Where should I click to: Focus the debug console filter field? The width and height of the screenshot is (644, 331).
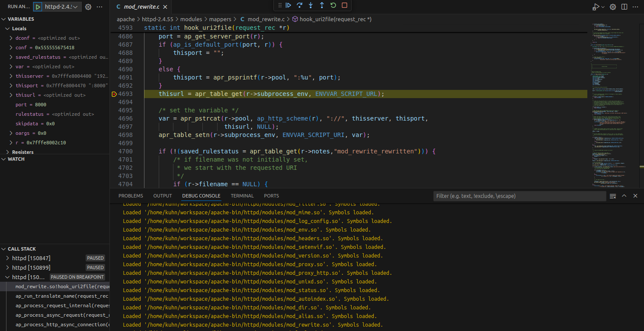(x=519, y=196)
